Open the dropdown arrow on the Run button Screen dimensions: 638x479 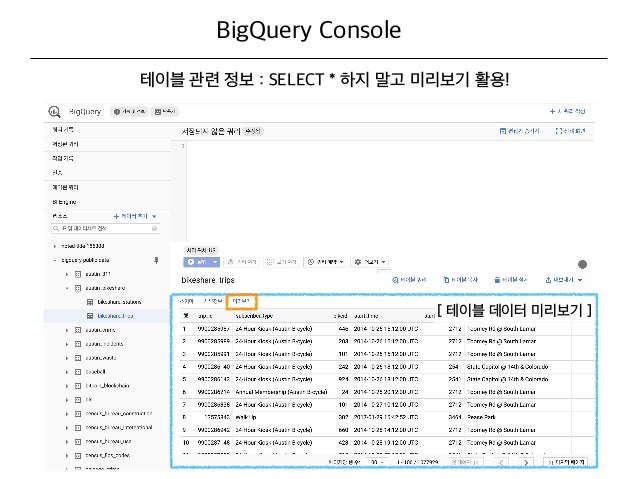pyautogui.click(x=215, y=262)
